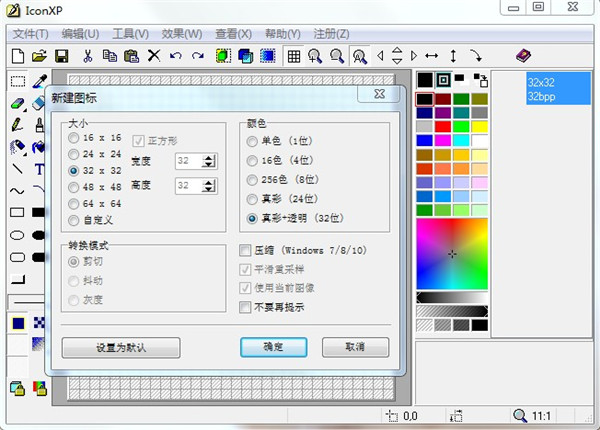The width and height of the screenshot is (600, 430).
Task: Click the 设置为默认 button
Action: pos(120,347)
